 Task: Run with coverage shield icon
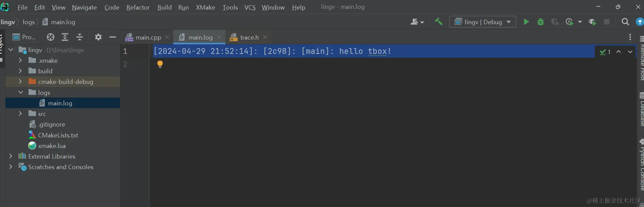[555, 22]
